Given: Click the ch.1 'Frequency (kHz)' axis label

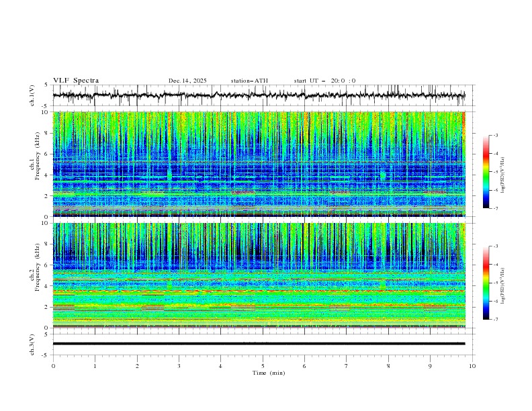Looking at the screenshot, I should click(37, 154).
